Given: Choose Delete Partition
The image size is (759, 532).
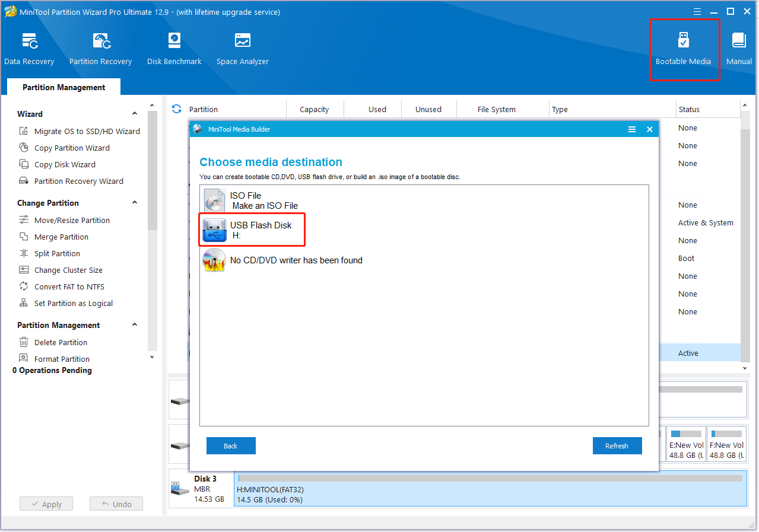Looking at the screenshot, I should [x=53, y=342].
